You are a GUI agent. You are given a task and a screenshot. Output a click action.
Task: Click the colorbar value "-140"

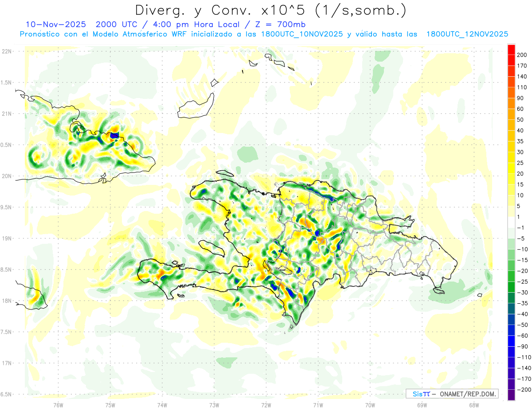coord(524,368)
